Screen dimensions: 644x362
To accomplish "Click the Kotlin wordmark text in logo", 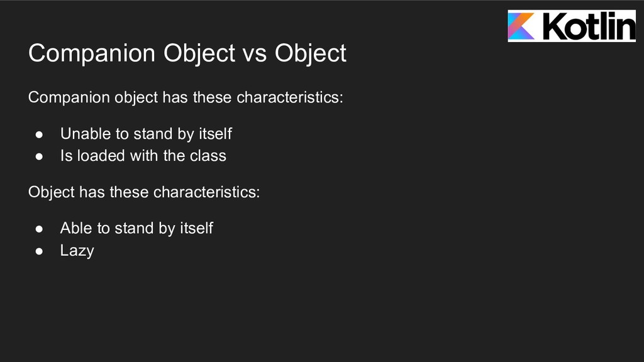I will click(587, 26).
